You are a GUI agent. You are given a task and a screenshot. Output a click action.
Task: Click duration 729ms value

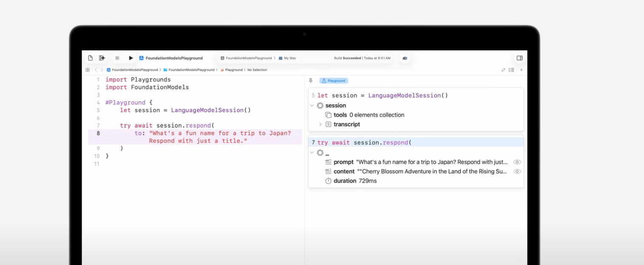[x=368, y=181]
